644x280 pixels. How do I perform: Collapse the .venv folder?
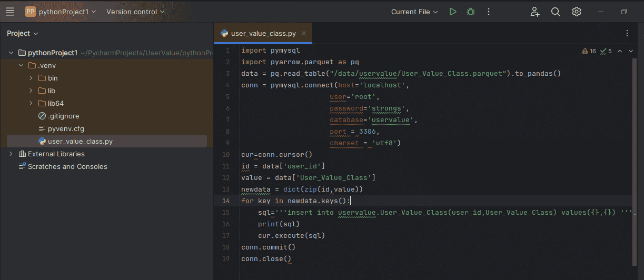tap(21, 65)
